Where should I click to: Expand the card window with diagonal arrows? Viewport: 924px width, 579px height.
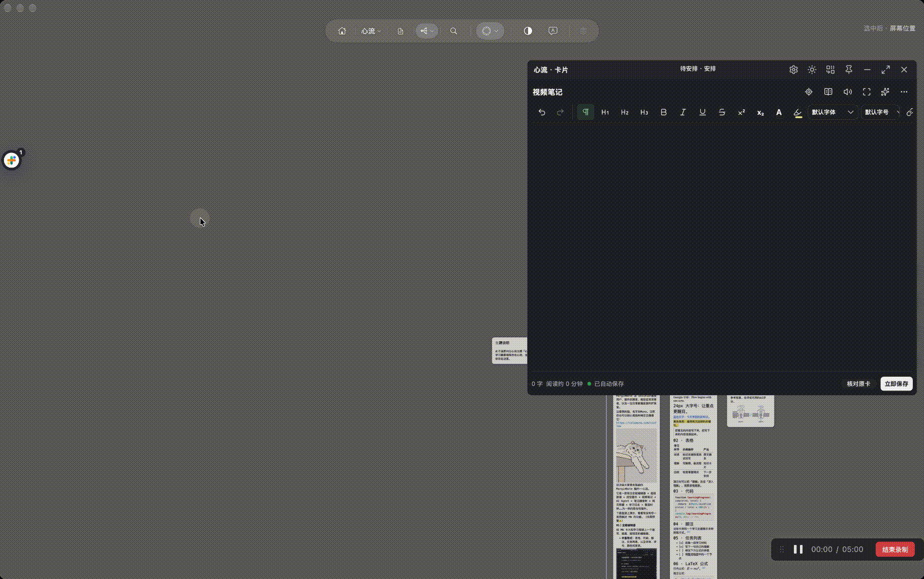[886, 70]
